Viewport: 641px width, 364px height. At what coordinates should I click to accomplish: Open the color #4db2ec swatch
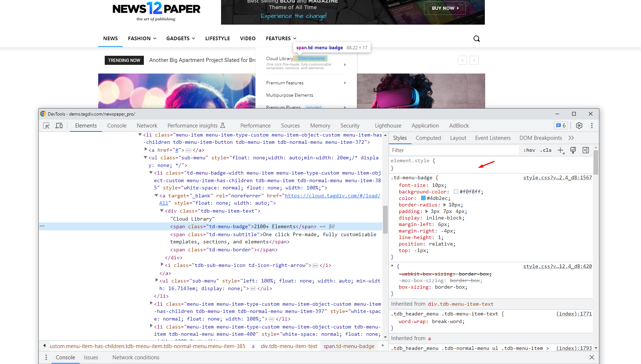(x=423, y=198)
